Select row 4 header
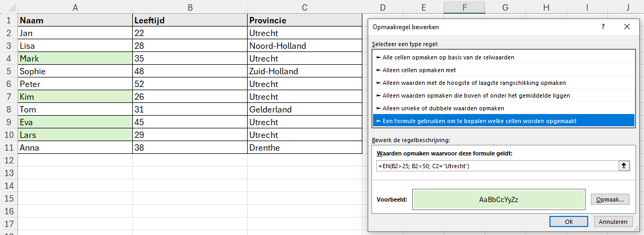The image size is (644, 235). point(9,58)
